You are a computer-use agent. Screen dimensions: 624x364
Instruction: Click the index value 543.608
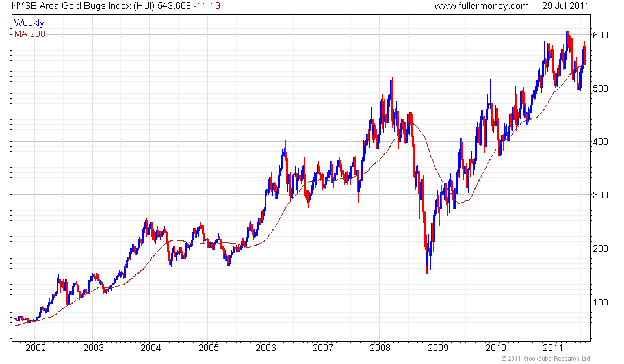(174, 6)
